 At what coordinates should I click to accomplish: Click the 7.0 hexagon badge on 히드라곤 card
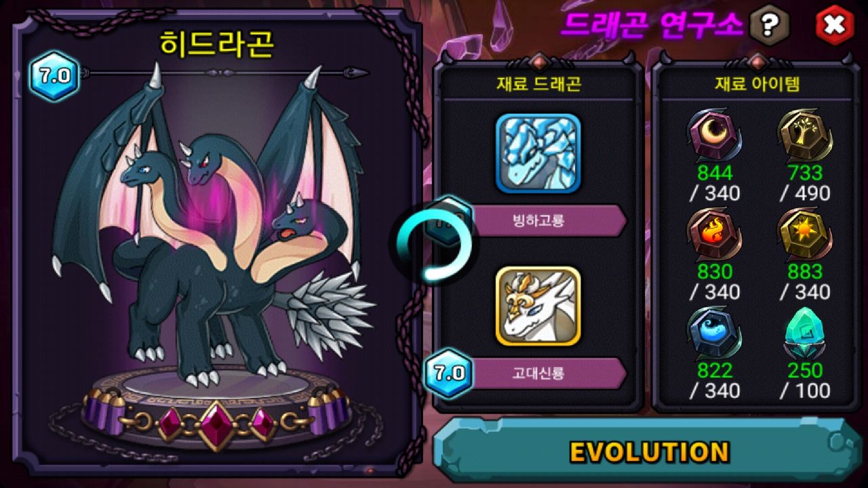[54, 76]
